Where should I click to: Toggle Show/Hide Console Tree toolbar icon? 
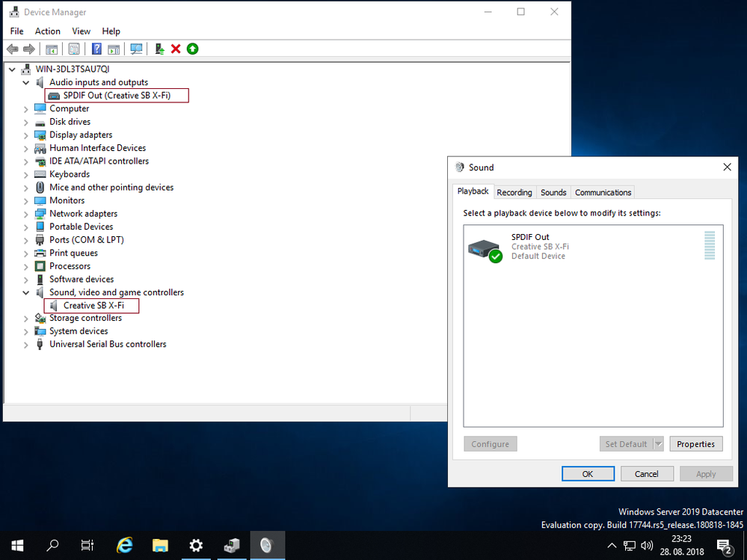click(52, 49)
